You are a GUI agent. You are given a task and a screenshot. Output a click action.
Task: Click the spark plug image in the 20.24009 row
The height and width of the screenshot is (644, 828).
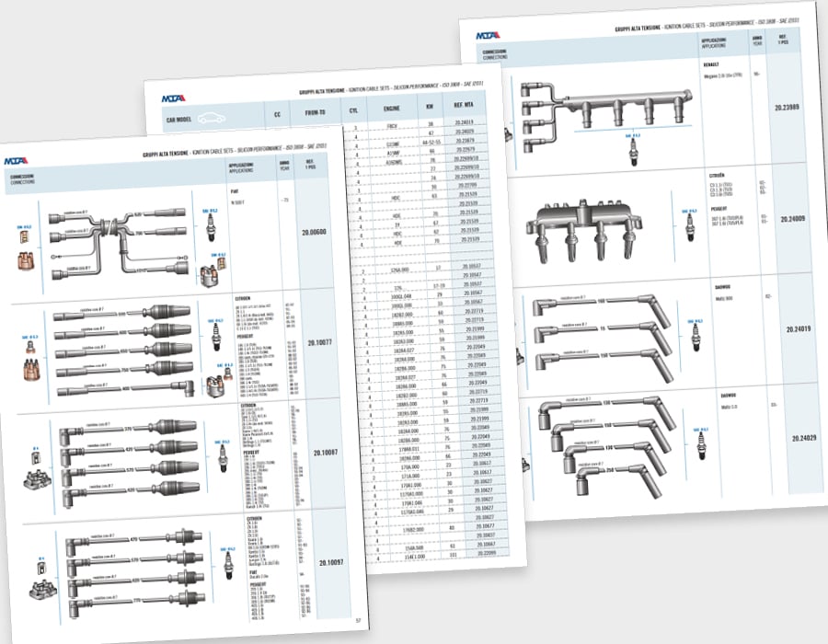click(690, 228)
